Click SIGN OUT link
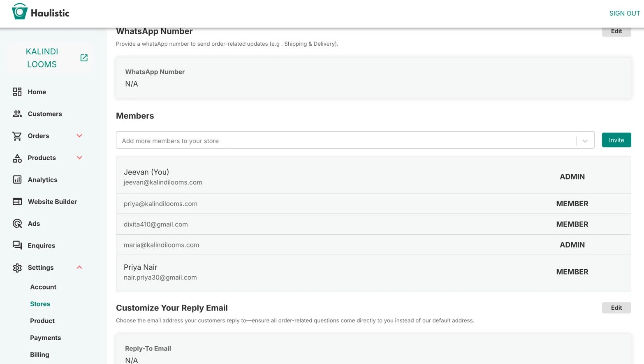Screen dimensions: 644x364 click(x=624, y=13)
